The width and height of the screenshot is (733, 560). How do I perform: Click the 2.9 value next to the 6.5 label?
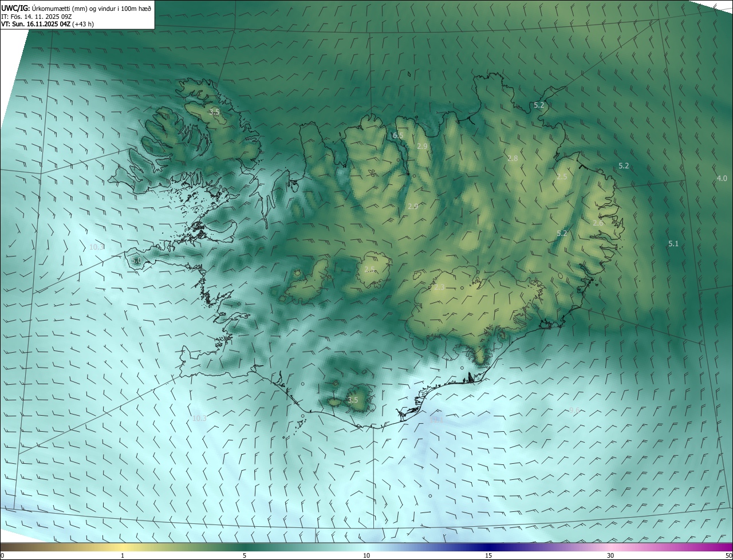pyautogui.click(x=422, y=147)
